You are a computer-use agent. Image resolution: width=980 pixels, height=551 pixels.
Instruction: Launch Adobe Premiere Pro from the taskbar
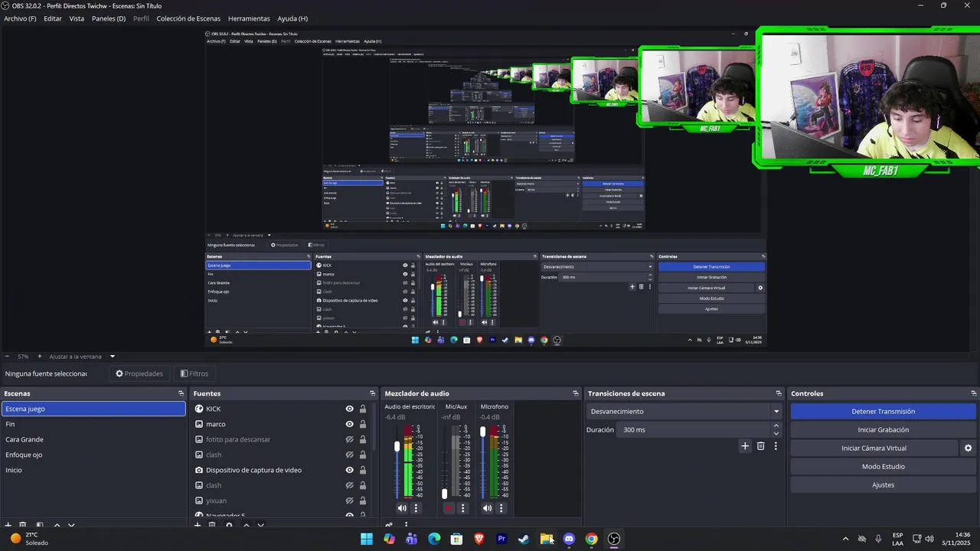501,539
